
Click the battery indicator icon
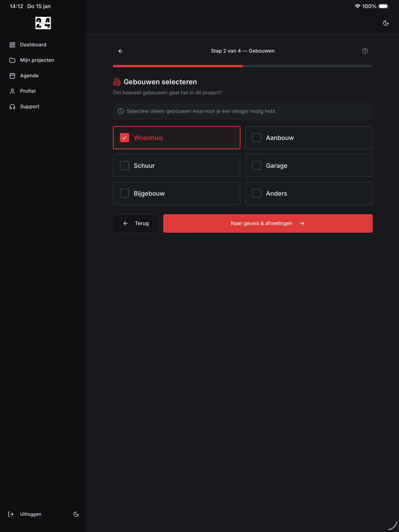[383, 6]
